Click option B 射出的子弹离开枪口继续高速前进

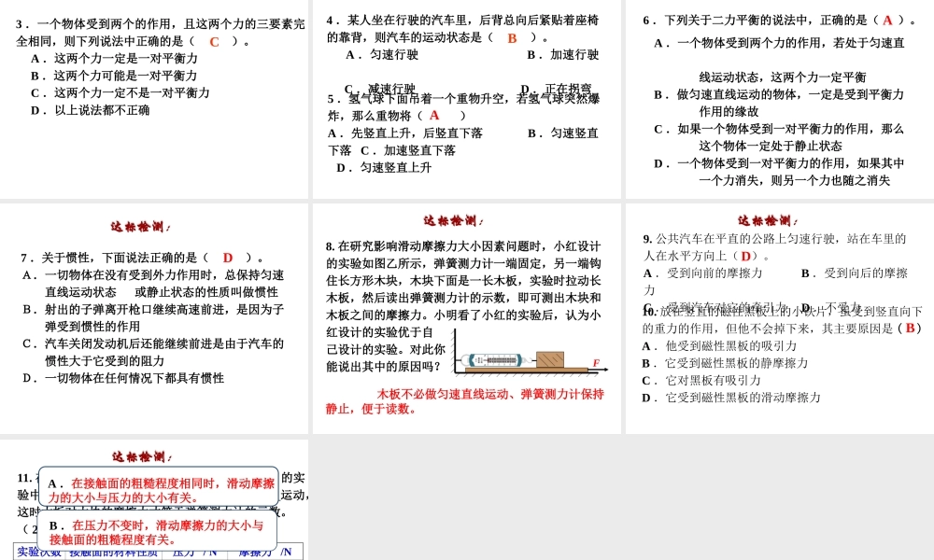(153, 317)
